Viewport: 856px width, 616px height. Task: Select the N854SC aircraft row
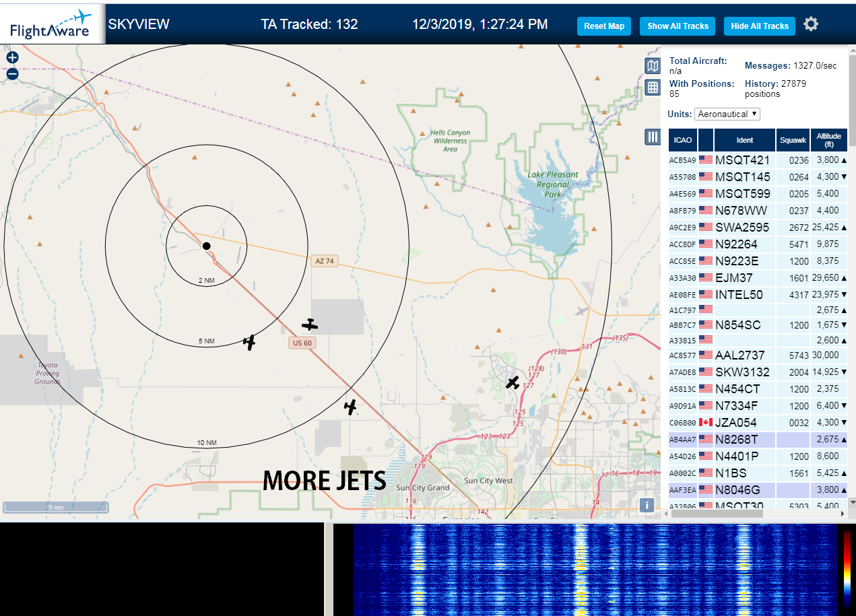pyautogui.click(x=758, y=324)
